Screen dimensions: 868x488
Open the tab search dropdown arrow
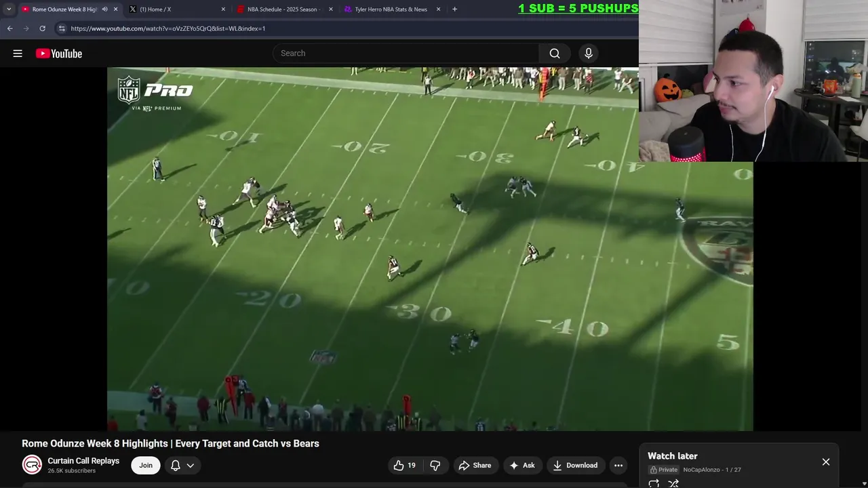(9, 9)
